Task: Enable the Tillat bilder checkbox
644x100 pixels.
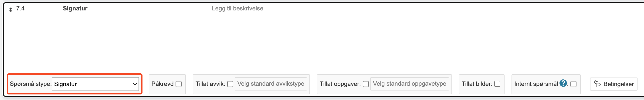Action: pos(498,84)
